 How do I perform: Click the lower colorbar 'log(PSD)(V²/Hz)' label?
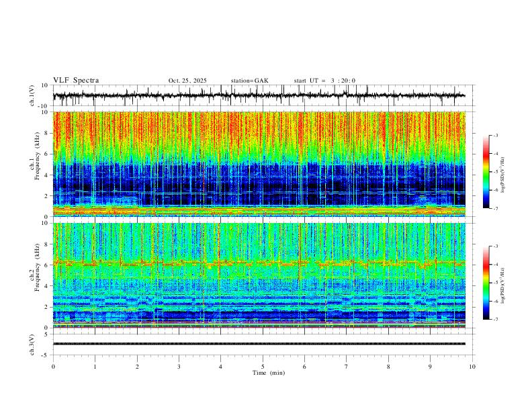click(503, 285)
